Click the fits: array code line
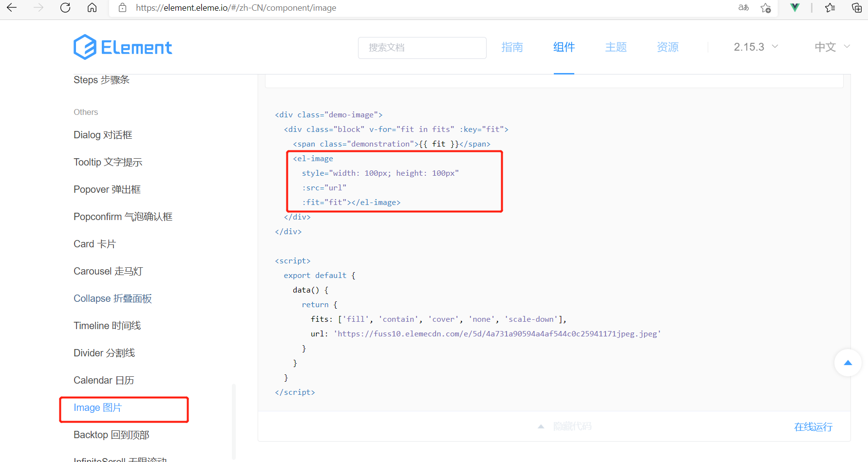Image resolution: width=868 pixels, height=462 pixels. [x=439, y=319]
